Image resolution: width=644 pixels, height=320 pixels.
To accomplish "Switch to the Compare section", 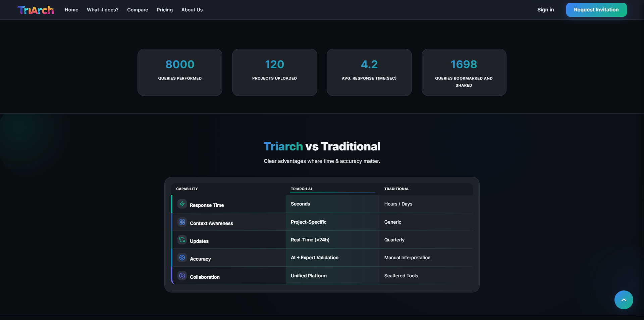I will pos(137,10).
